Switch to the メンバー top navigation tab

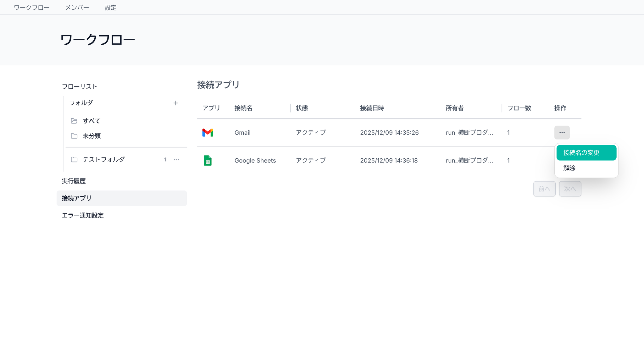coord(77,8)
